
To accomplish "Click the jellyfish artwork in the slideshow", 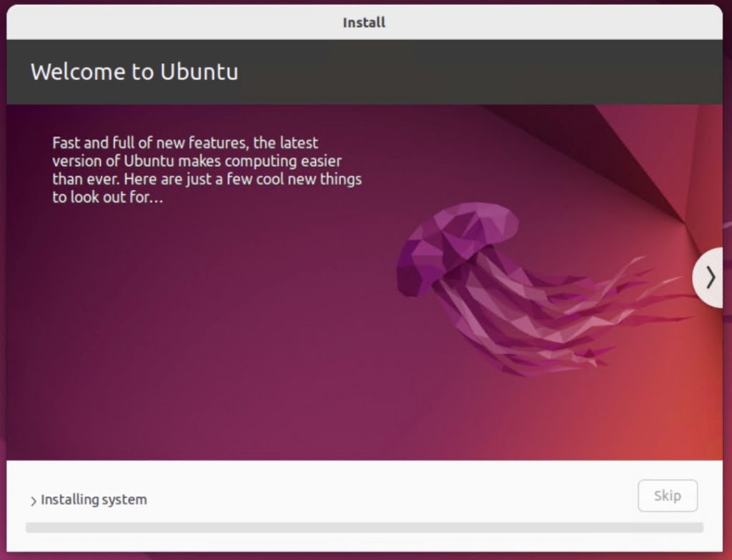I will 544,289.
